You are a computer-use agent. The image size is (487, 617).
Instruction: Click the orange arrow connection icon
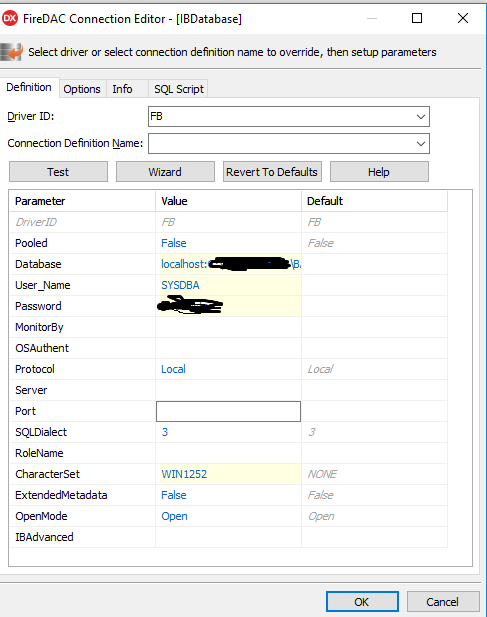pyautogui.click(x=11, y=52)
